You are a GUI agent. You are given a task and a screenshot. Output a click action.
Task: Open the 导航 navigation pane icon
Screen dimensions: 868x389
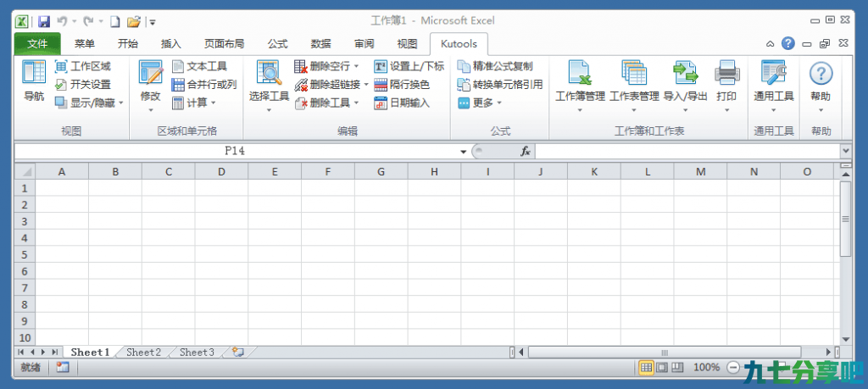34,72
